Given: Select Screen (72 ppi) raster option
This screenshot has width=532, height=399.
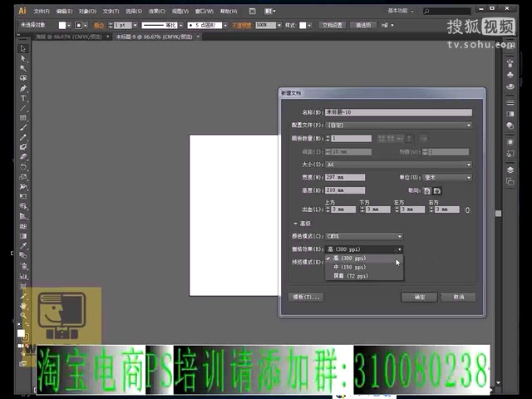Looking at the screenshot, I should point(364,276).
